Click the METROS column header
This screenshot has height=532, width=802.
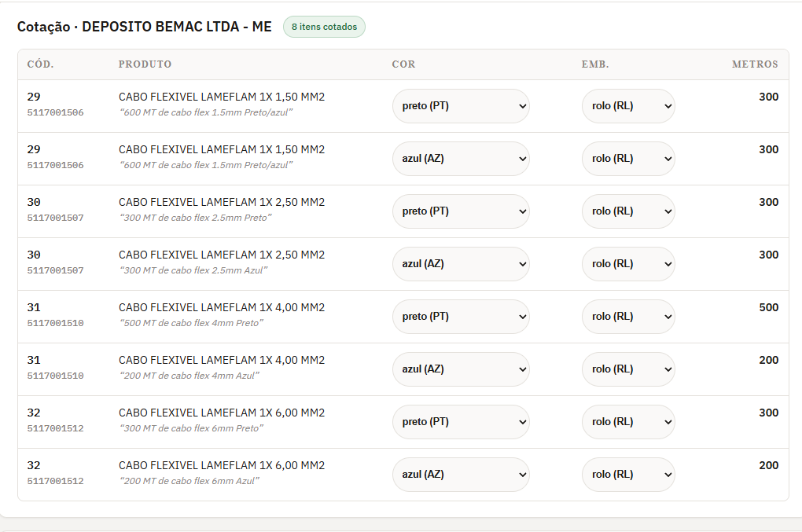[x=755, y=64]
